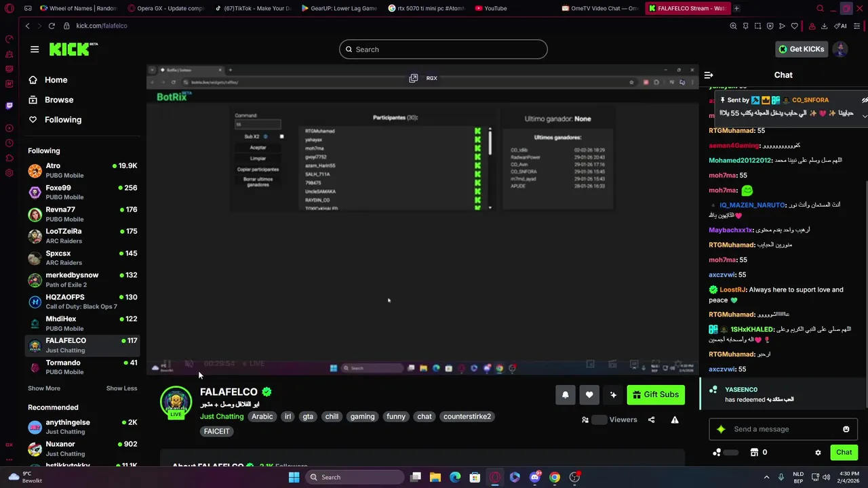Open the Kick hamburger sidebar menu
Screen dimensions: 868x488
pos(35,49)
